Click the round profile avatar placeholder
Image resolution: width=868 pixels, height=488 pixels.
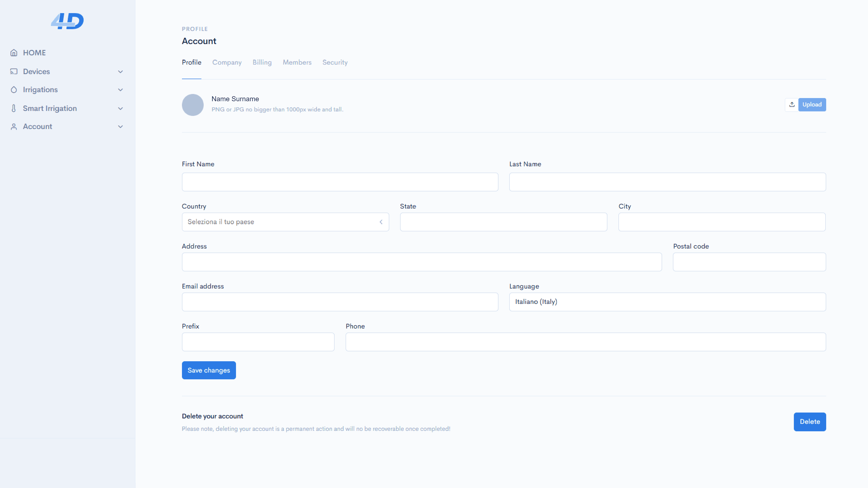[x=193, y=105]
